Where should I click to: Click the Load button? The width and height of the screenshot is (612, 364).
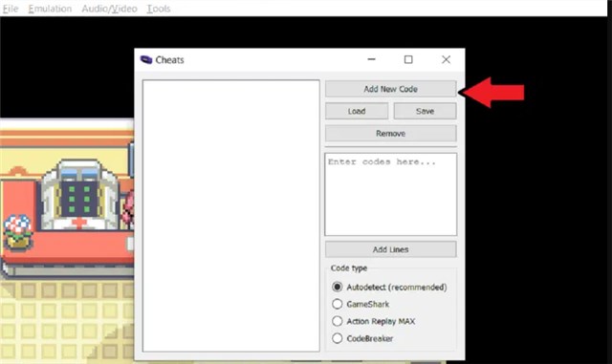357,111
